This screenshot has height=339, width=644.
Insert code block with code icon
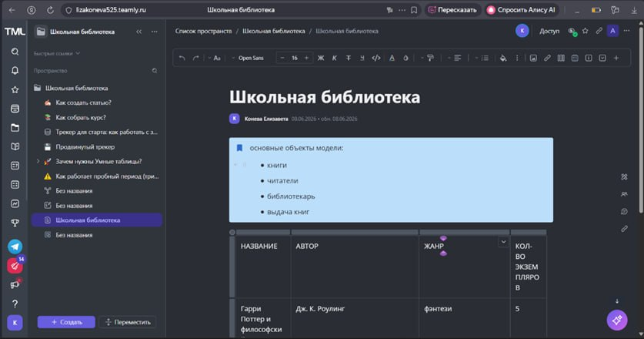[375, 58]
